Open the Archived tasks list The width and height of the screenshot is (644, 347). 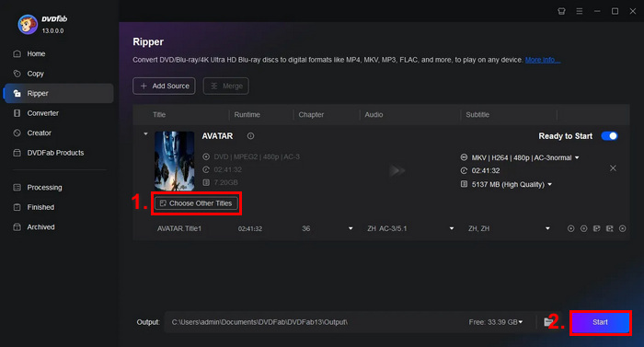point(40,227)
